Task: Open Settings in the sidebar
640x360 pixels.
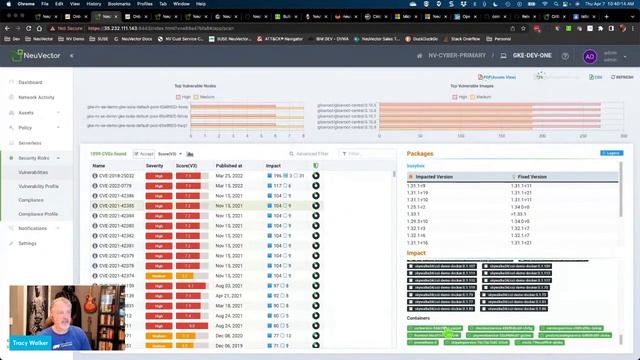Action: point(27,243)
